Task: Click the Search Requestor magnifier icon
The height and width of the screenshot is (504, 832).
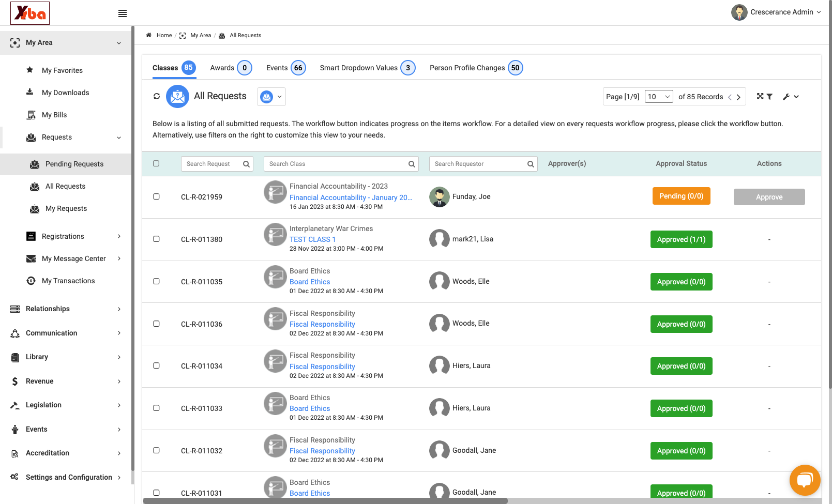Action: tap(531, 164)
